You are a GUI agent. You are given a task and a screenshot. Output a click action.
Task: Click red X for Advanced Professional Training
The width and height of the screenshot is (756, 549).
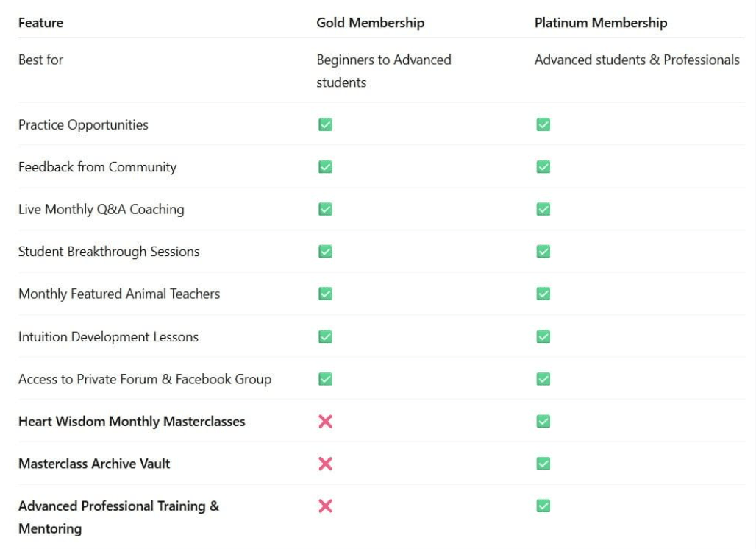coord(325,506)
